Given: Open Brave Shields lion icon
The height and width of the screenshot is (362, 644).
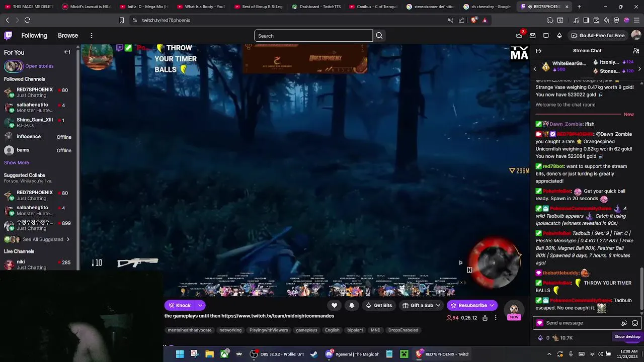Looking at the screenshot, I should [x=474, y=20].
